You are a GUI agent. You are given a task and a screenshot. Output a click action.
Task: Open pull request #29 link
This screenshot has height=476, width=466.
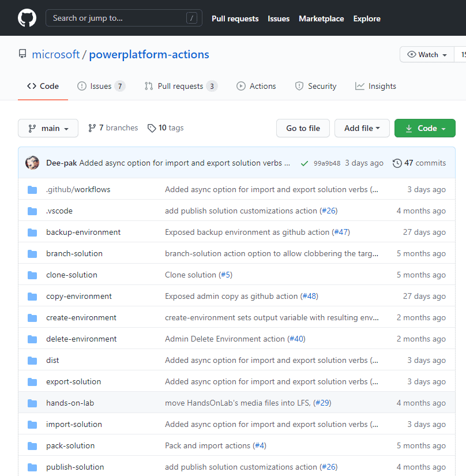(322, 403)
